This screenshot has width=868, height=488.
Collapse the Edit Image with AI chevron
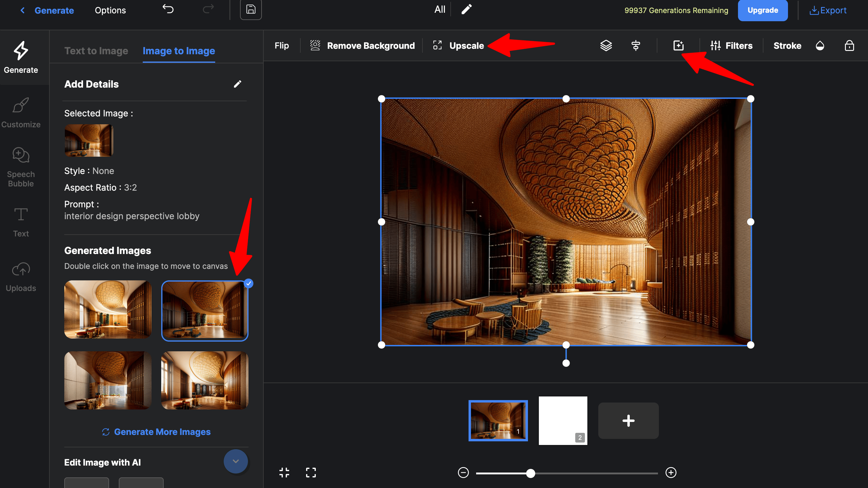pos(235,461)
